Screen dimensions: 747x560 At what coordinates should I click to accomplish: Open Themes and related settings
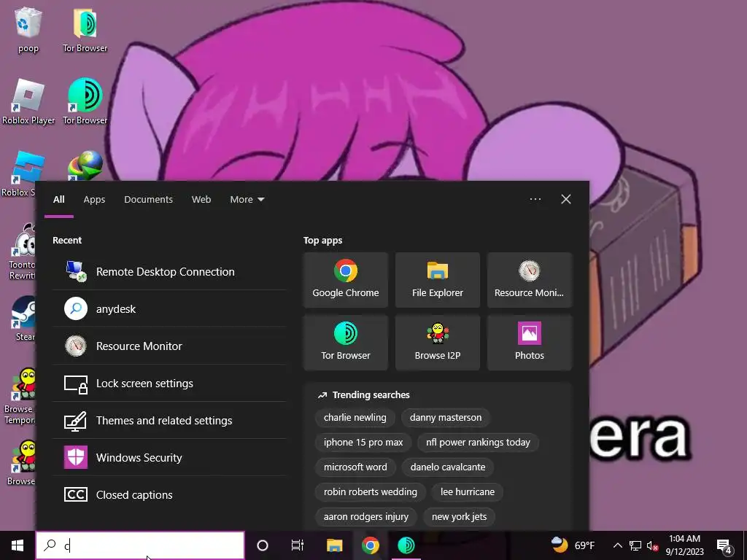169,420
